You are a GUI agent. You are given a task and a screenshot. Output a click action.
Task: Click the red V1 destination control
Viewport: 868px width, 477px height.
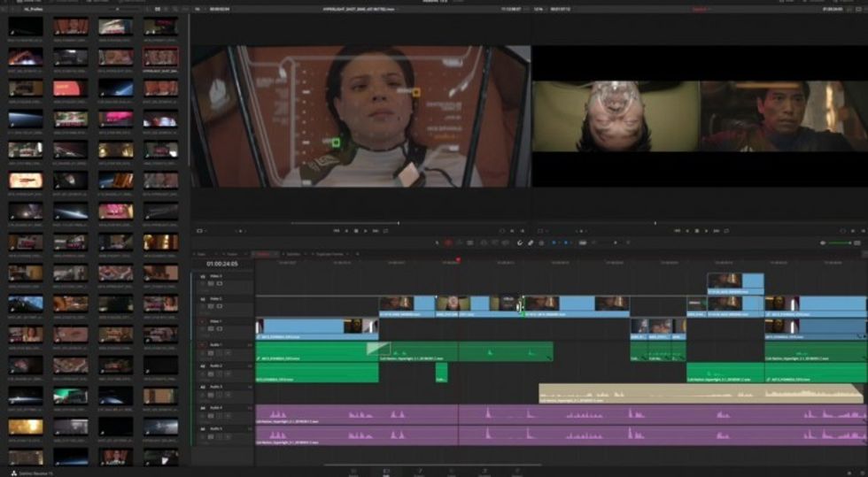pyautogui.click(x=203, y=321)
